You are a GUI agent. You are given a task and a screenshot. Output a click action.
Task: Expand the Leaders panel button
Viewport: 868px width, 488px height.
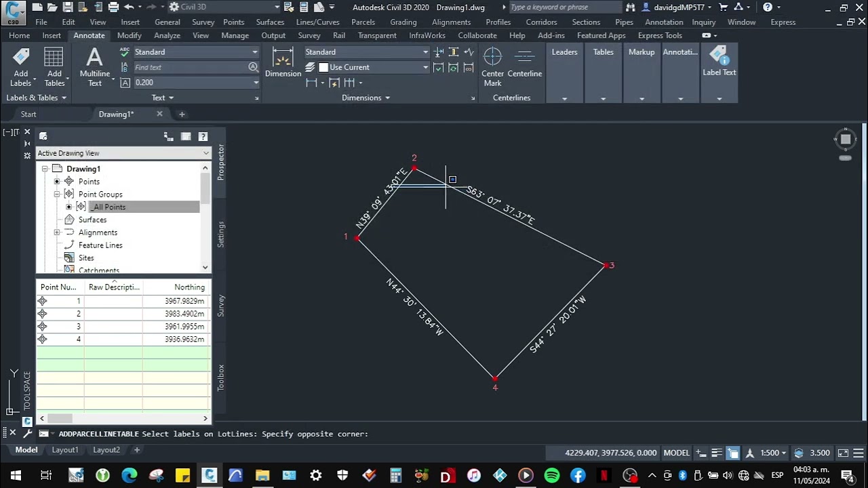coord(564,75)
